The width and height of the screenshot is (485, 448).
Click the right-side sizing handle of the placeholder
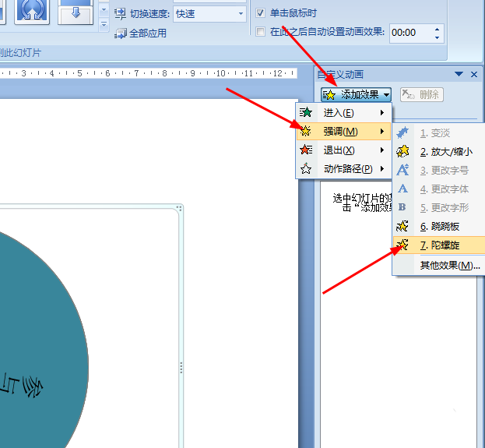click(181, 368)
